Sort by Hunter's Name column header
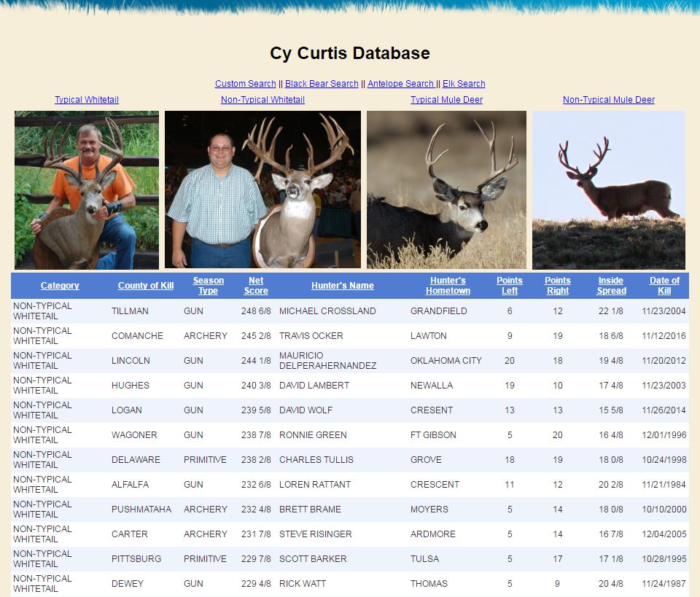700x597 pixels. tap(343, 286)
